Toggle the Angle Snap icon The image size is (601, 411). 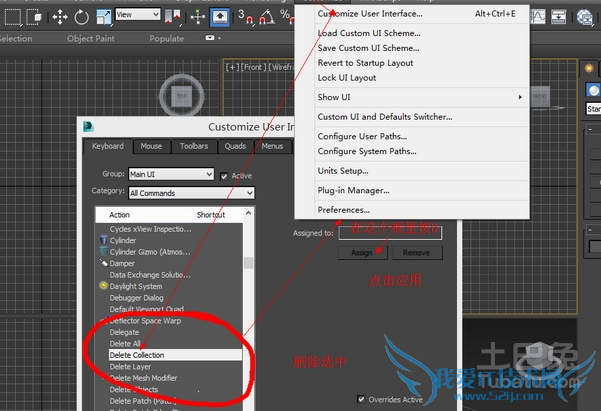click(267, 17)
